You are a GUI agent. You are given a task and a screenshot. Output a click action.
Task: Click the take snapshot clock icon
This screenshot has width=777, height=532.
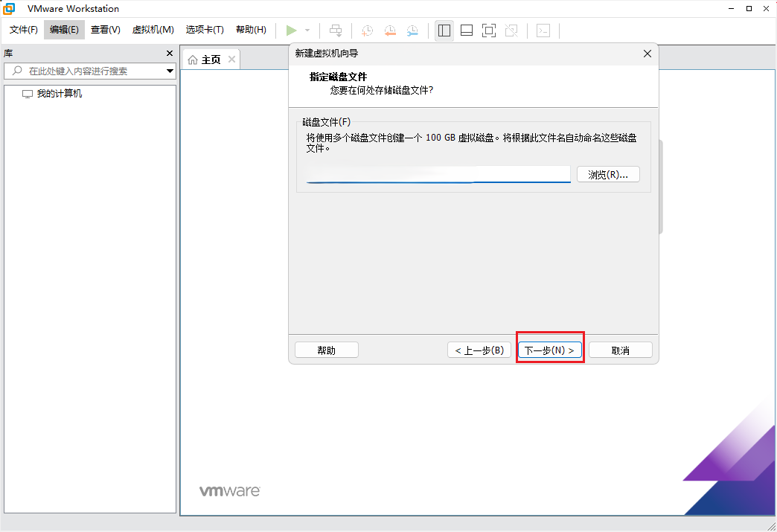(367, 31)
